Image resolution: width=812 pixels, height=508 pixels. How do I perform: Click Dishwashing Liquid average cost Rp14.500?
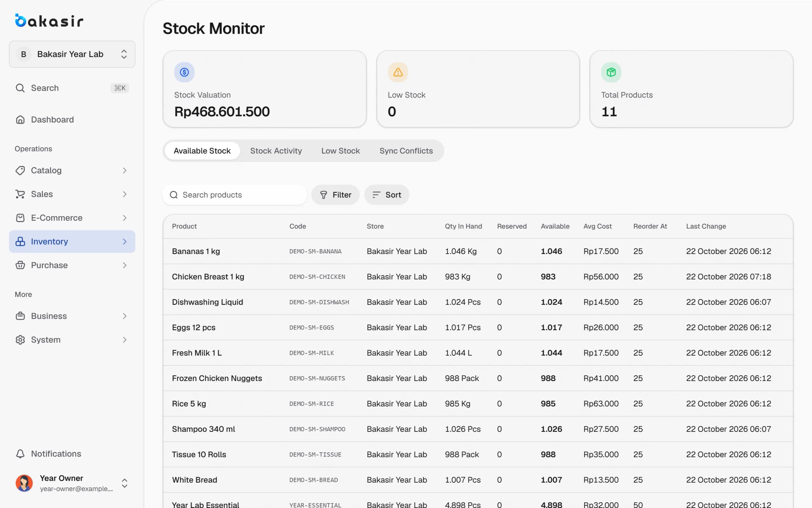pyautogui.click(x=601, y=302)
